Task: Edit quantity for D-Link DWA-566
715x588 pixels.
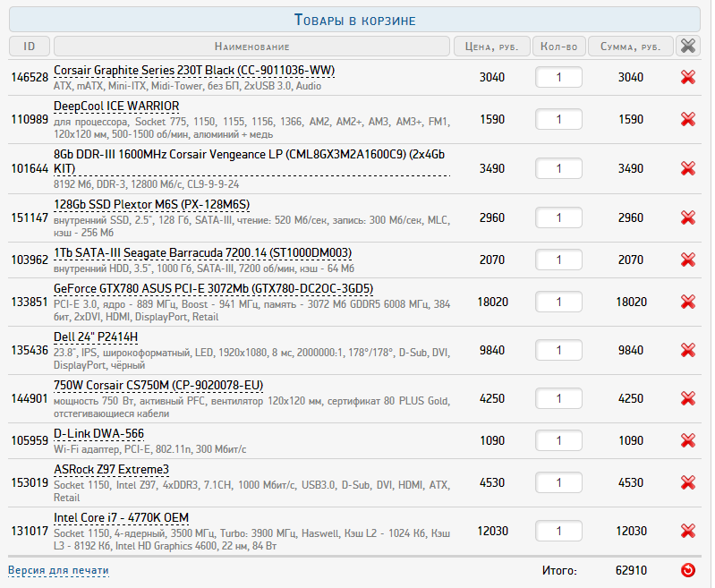Action: point(558,440)
